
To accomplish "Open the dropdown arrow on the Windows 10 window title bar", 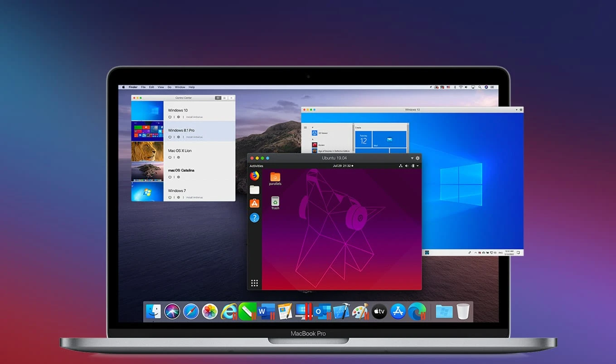I will point(517,110).
